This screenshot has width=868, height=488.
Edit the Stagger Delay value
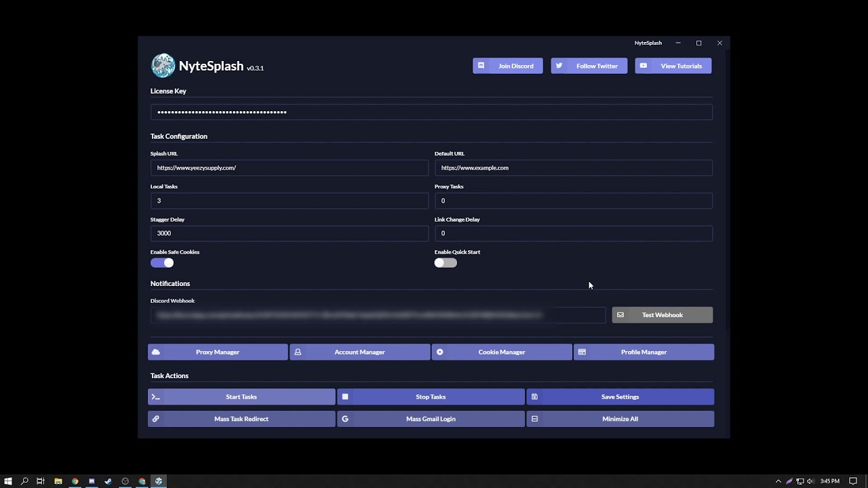[290, 233]
